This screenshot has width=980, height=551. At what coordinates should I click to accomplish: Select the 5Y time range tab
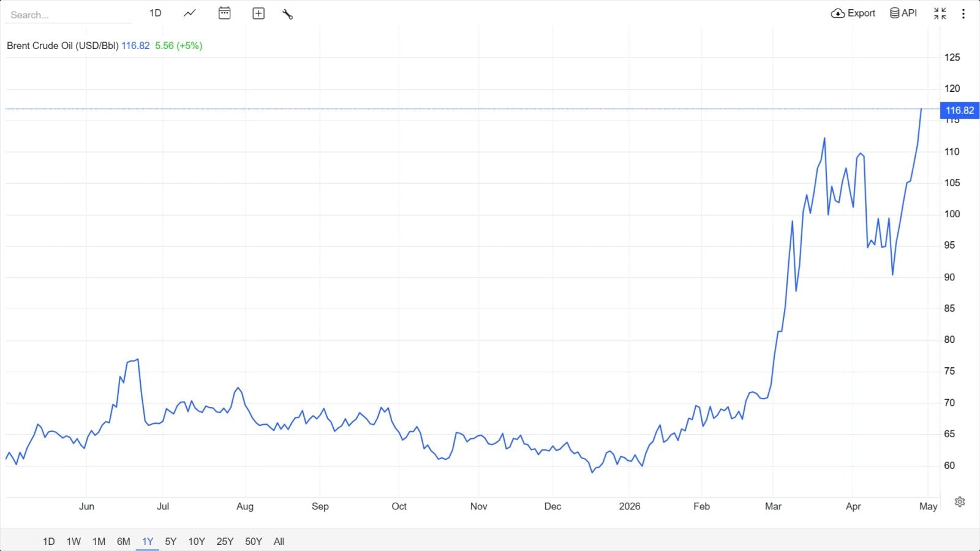(x=171, y=541)
